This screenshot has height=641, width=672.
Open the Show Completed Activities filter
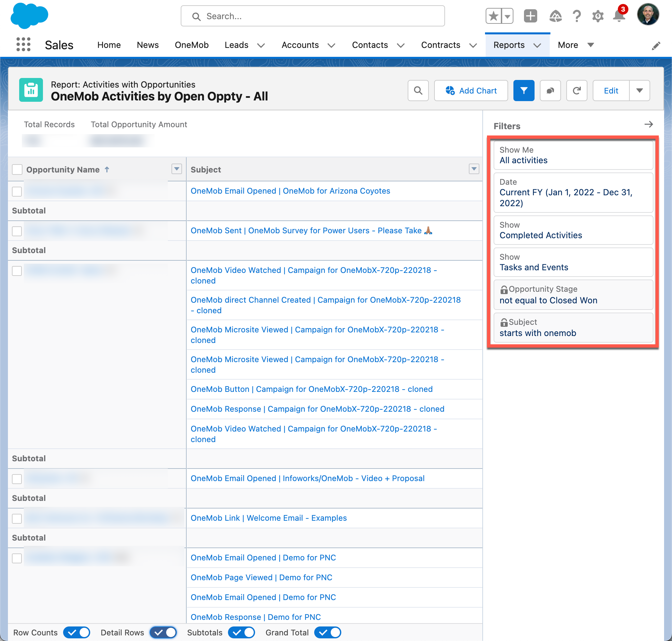(573, 230)
